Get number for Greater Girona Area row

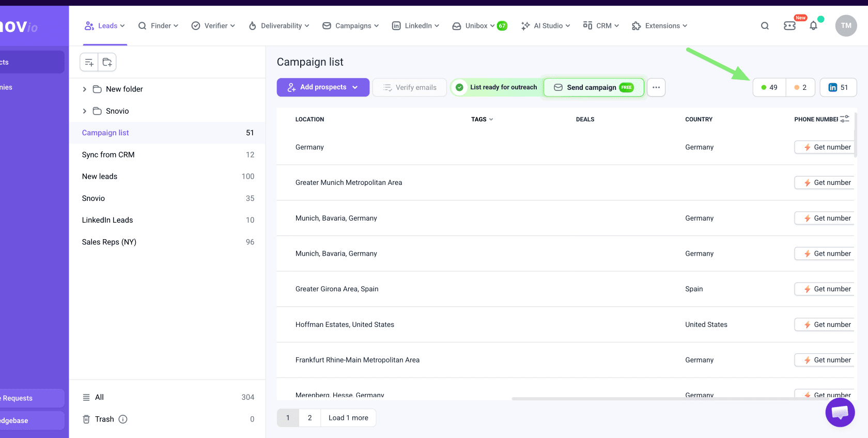[825, 289]
